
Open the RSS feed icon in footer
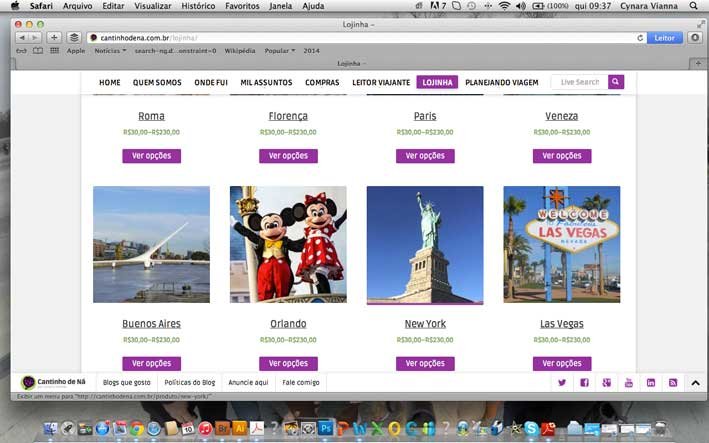click(x=673, y=382)
